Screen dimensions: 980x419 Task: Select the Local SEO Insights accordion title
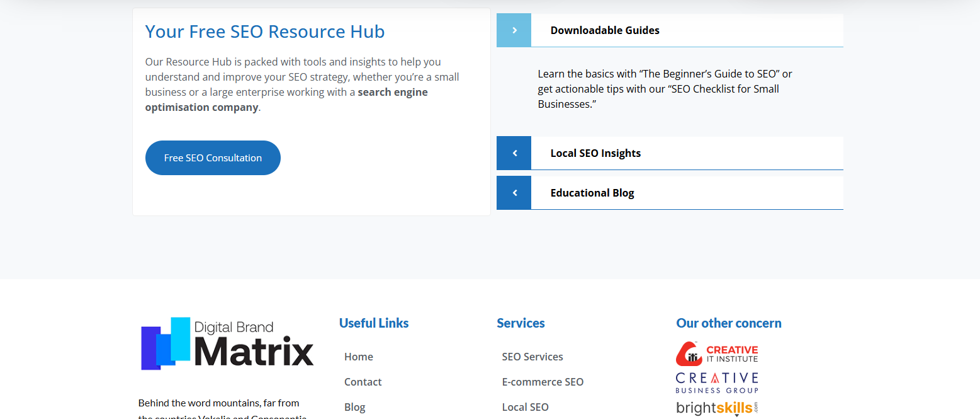point(595,153)
